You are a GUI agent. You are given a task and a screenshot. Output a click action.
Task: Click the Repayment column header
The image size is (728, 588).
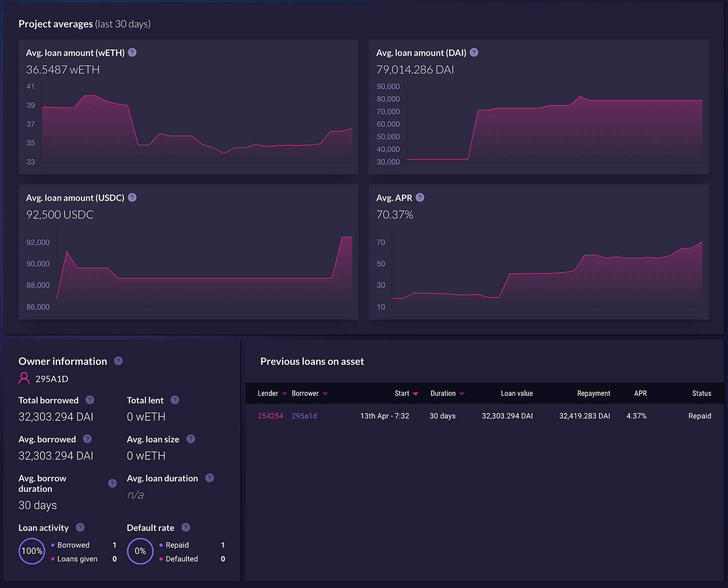coord(593,393)
